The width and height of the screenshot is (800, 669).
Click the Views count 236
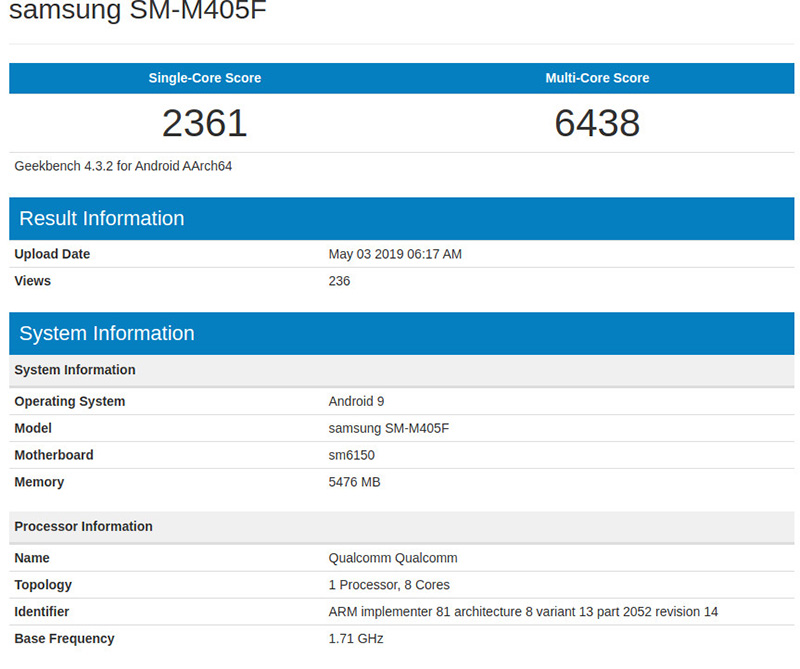click(x=339, y=281)
